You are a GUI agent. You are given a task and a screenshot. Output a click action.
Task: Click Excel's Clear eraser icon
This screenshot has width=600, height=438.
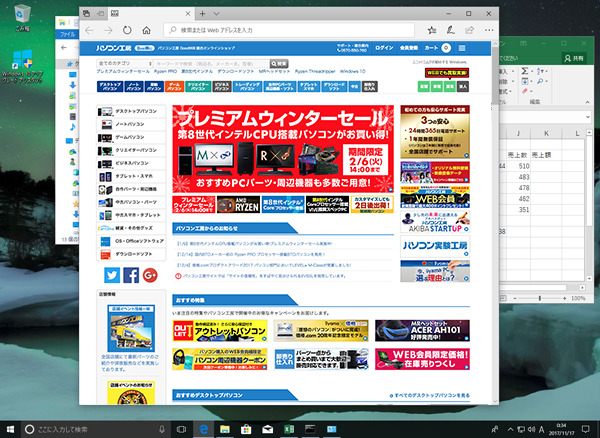(x=525, y=91)
